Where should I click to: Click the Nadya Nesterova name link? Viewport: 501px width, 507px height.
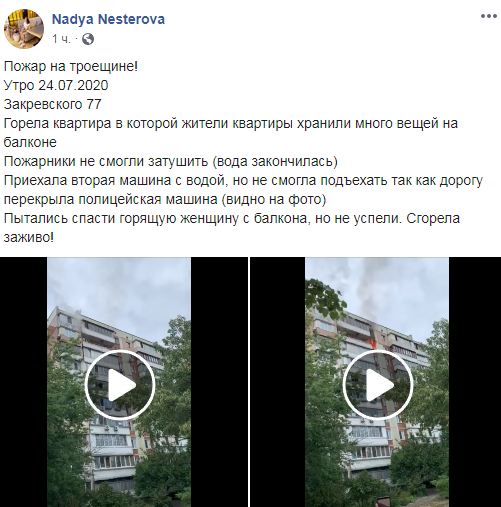point(108,19)
